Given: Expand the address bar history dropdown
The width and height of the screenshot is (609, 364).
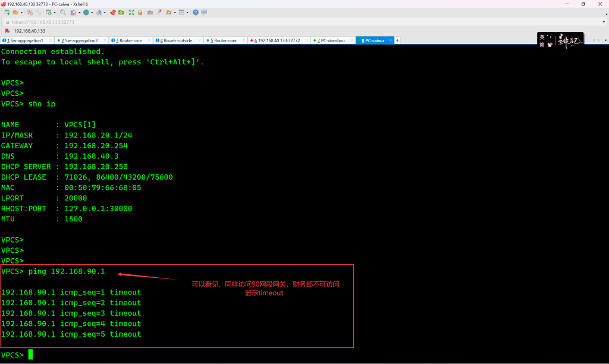Looking at the screenshot, I should pyautogui.click(x=604, y=22).
